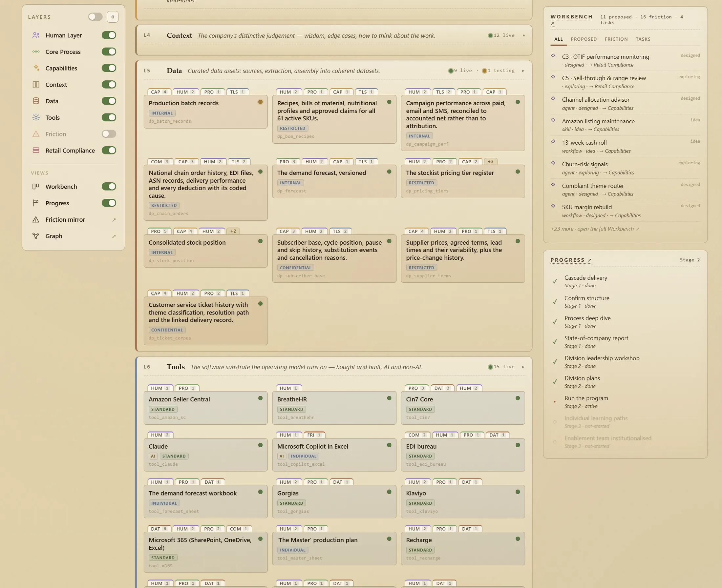
Task: Click COM 4 tag on chain orders card
Action: pos(160,162)
